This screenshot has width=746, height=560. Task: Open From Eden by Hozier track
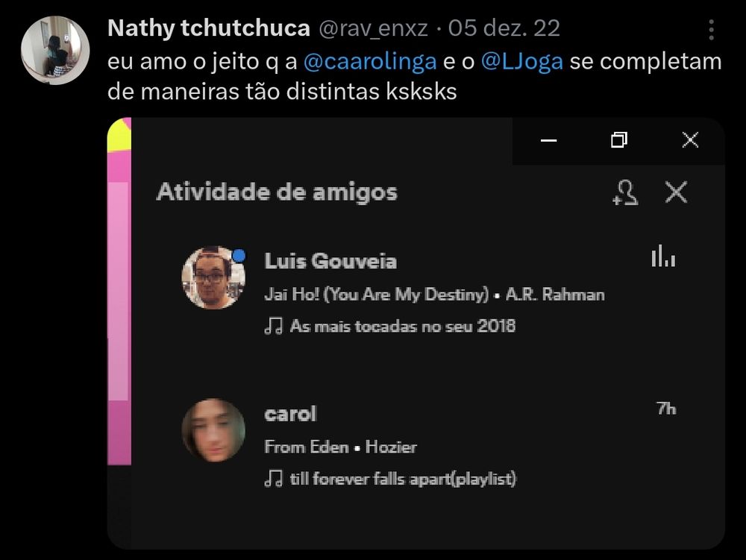pos(341,447)
